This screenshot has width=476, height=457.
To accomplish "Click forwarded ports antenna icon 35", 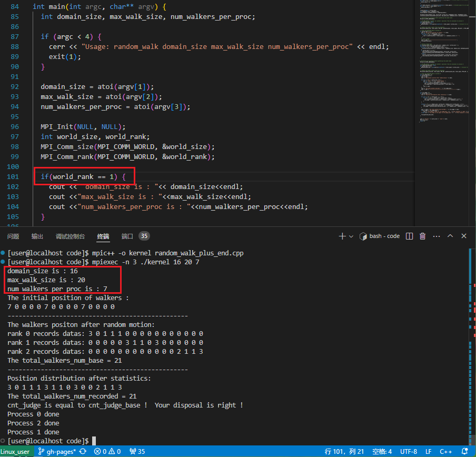I will tap(137, 452).
